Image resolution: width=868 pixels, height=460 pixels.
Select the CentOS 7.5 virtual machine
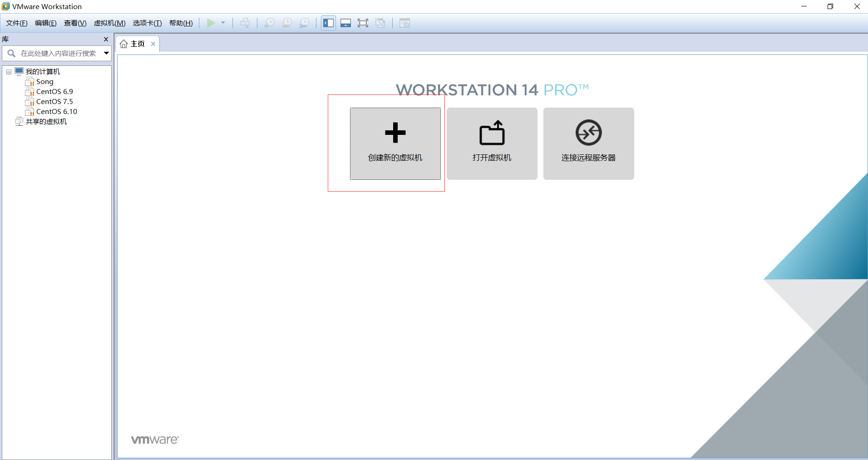tap(54, 102)
